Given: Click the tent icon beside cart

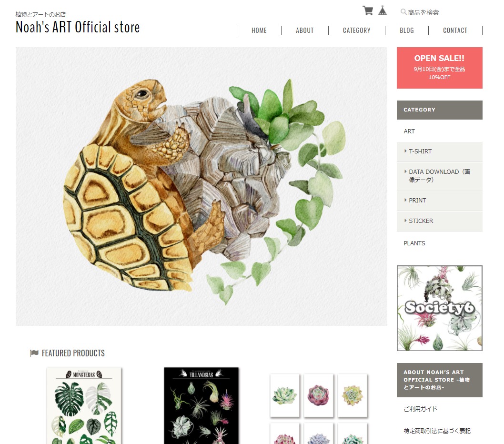Looking at the screenshot, I should pos(382,10).
